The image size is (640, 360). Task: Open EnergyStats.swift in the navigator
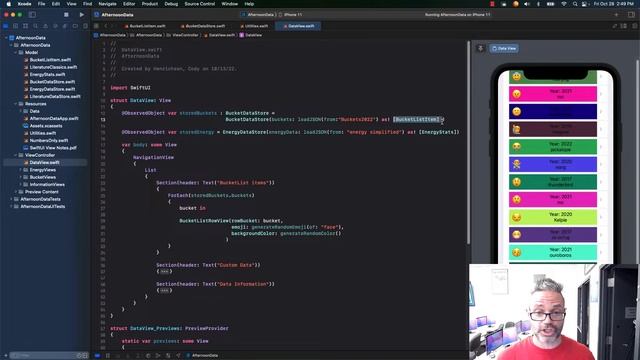click(x=47, y=75)
